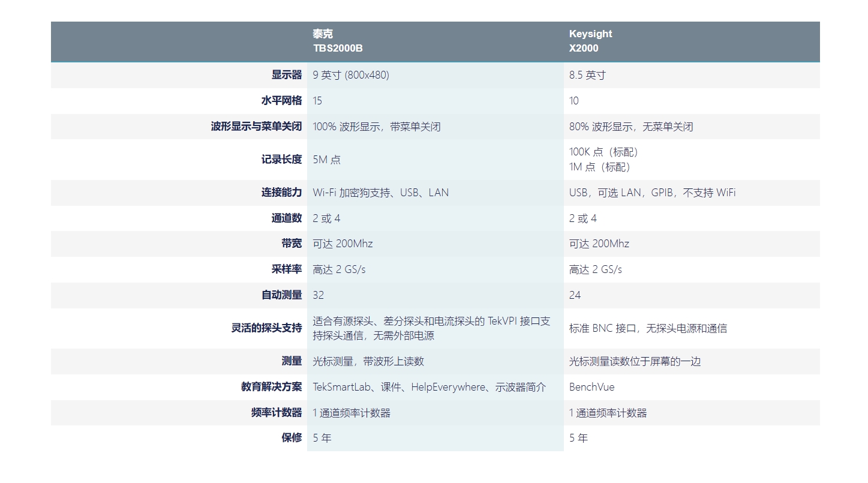Select the 连接能力 row label
Viewport: 868px width, 483px height.
pos(281,193)
